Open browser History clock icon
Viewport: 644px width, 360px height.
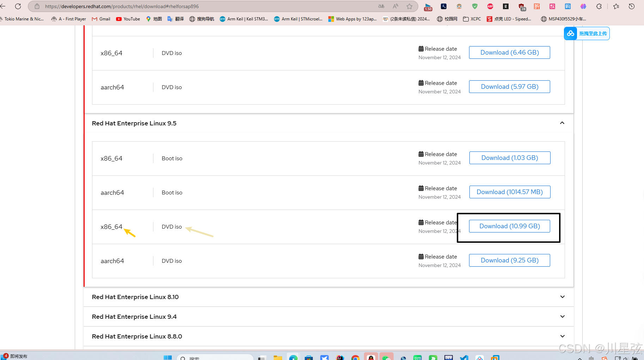coord(632,6)
